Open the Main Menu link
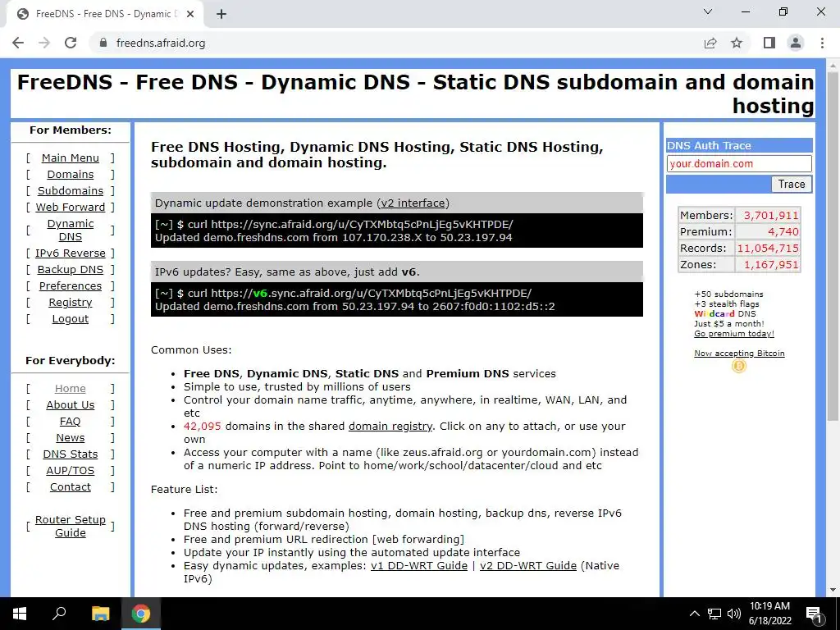 click(71, 158)
